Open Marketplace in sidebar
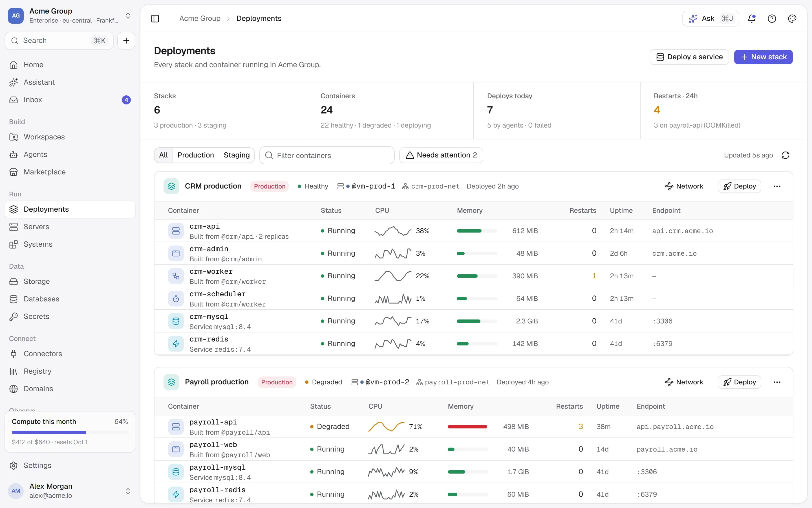 coord(70,172)
